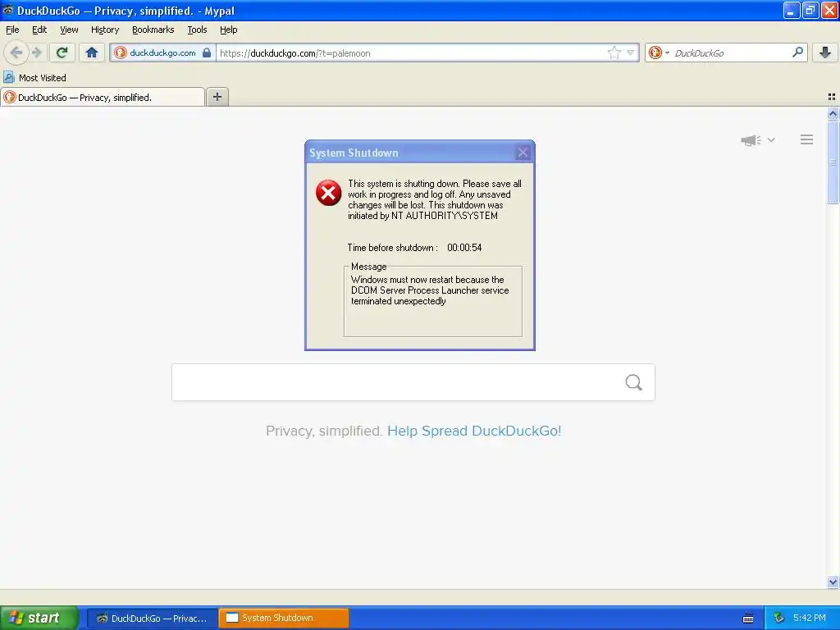Click the page scrollbar down arrow
The width and height of the screenshot is (840, 630).
(x=833, y=582)
